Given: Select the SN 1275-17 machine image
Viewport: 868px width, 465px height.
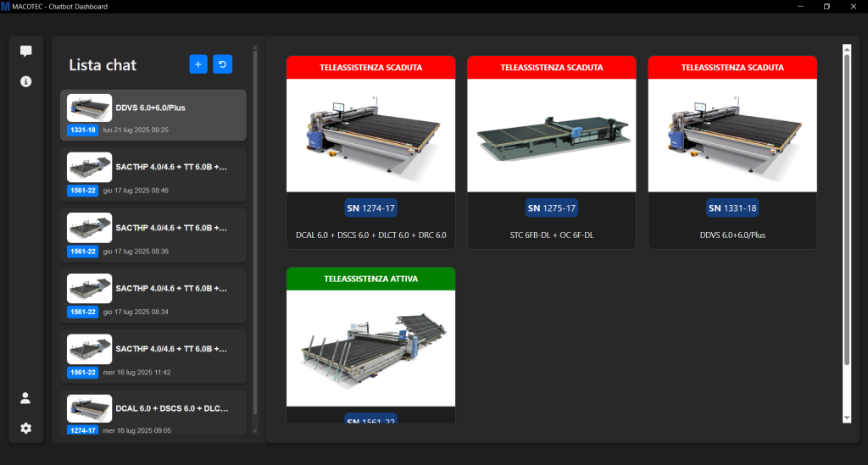Looking at the screenshot, I should [x=551, y=136].
